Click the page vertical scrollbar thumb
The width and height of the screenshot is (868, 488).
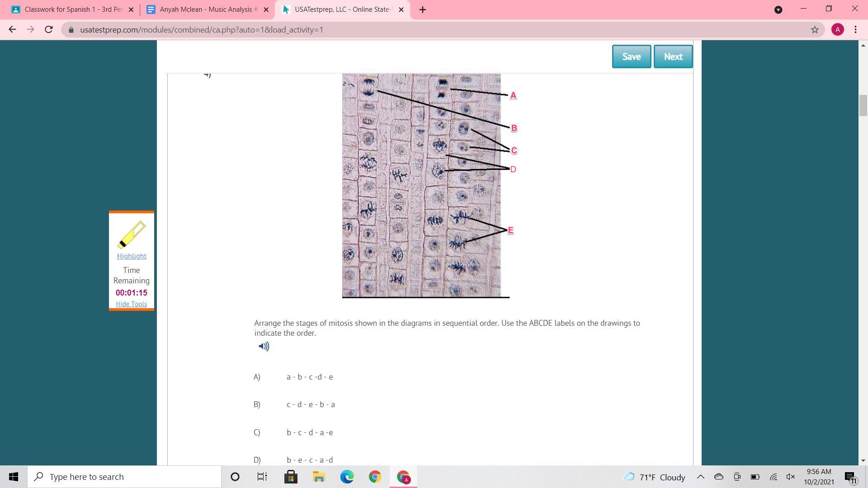863,105
